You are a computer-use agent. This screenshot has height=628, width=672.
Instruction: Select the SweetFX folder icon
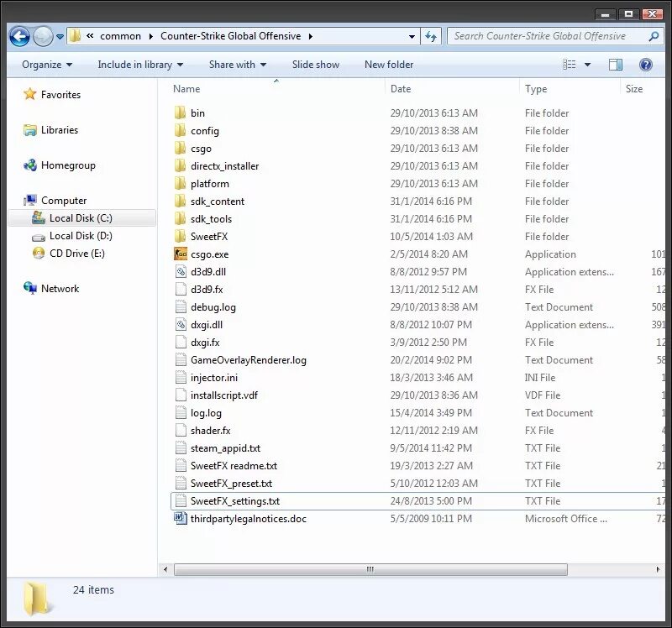180,237
